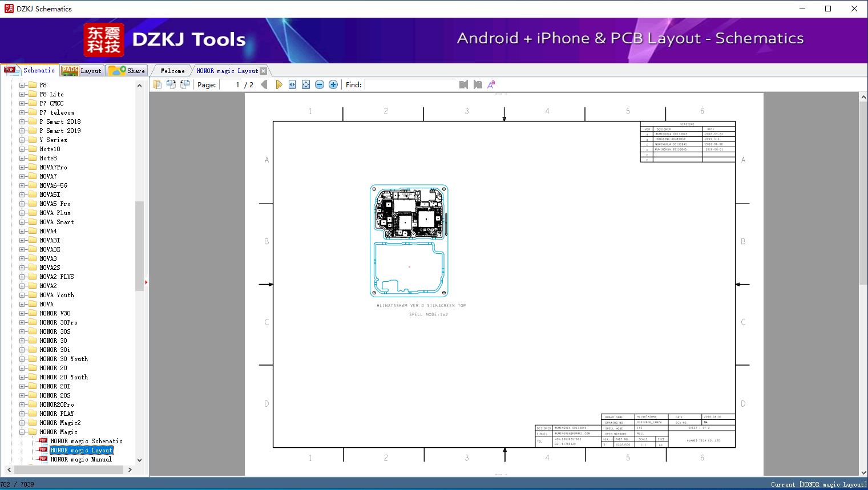
Task: Click the page number input field
Action: 230,84
